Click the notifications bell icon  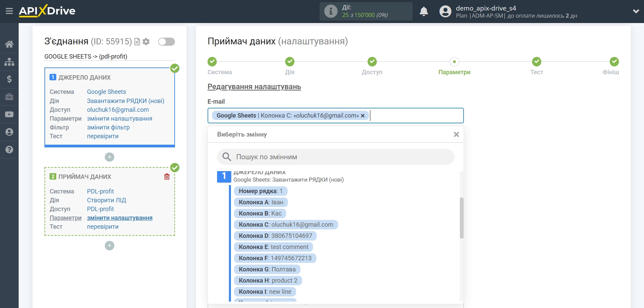(x=424, y=12)
